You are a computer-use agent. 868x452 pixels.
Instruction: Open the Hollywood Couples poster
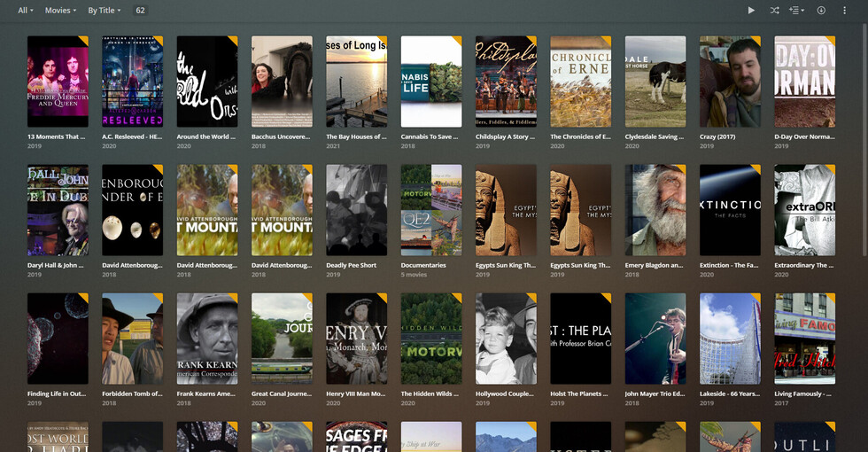click(x=506, y=339)
